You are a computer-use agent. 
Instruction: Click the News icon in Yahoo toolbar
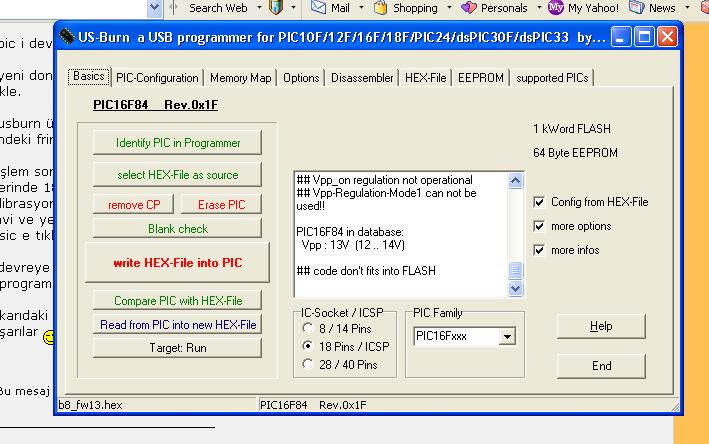(x=636, y=7)
